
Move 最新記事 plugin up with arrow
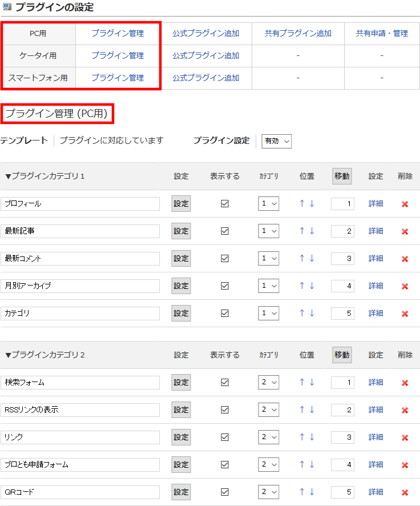302,231
